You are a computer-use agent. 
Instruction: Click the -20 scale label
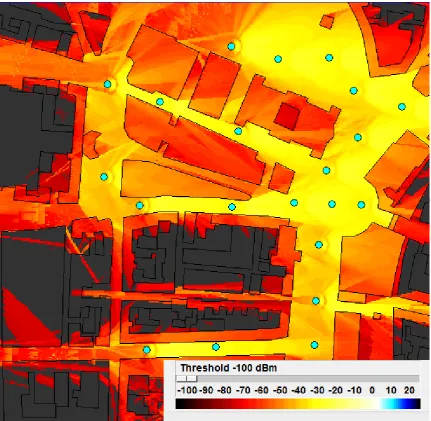click(x=336, y=390)
